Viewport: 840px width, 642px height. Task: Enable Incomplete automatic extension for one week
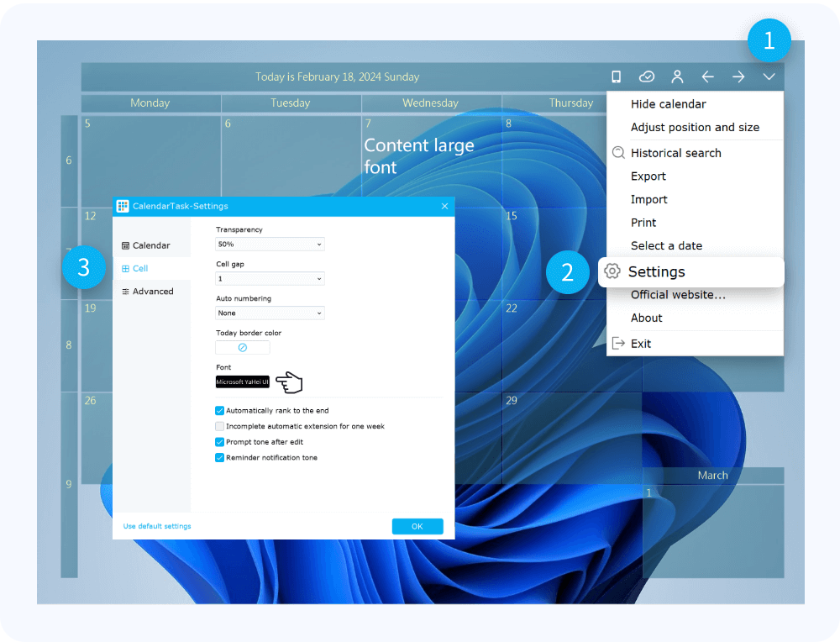[220, 427]
